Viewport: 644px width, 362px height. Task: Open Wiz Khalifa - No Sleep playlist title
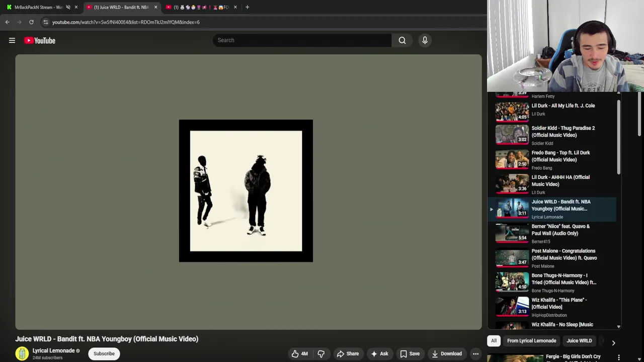click(x=562, y=325)
